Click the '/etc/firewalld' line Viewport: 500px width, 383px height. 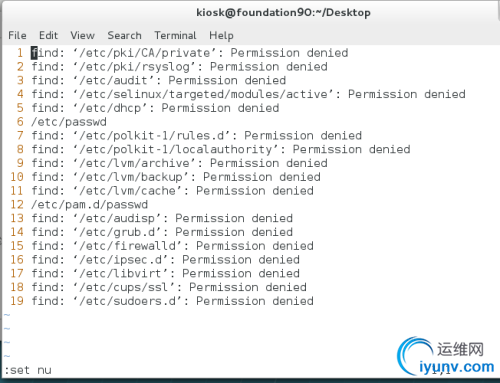172,246
